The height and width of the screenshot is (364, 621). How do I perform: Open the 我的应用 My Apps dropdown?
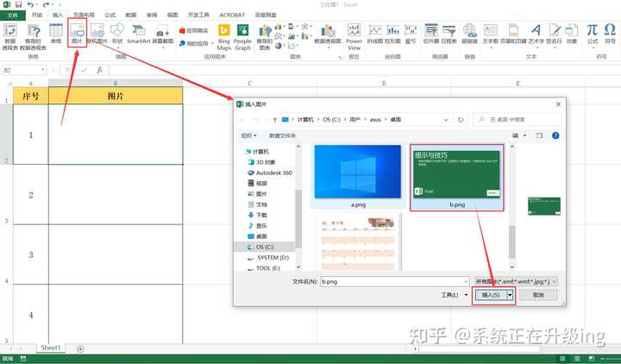[197, 43]
